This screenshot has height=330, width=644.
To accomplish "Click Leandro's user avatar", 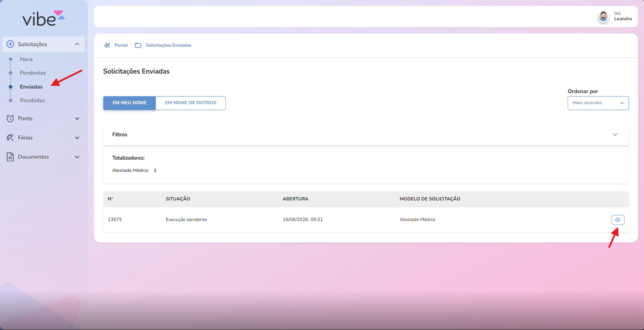I will tap(603, 16).
